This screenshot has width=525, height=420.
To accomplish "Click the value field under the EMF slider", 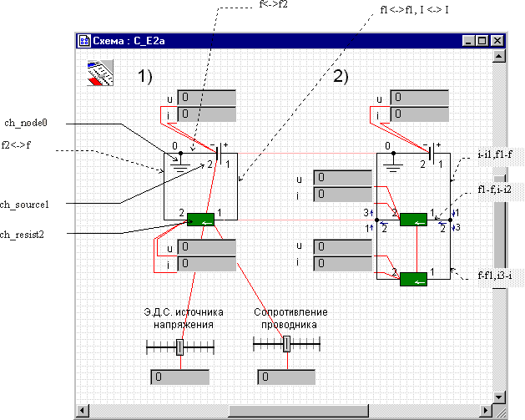I will 179,377.
